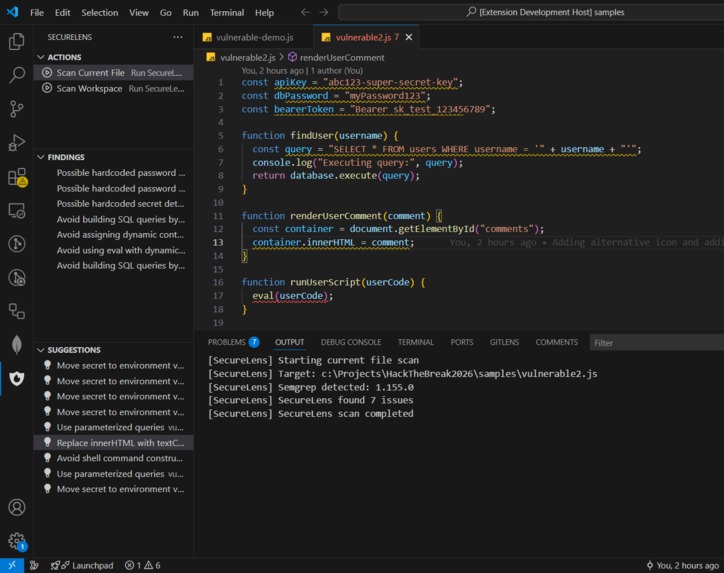Viewport: 724px width, 573px height.
Task: Open the Terminal menu
Action: pos(227,12)
